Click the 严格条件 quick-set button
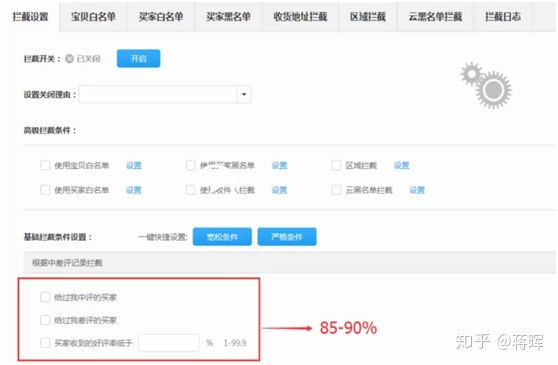The width and height of the screenshot is (558, 365). pyautogui.click(x=287, y=237)
